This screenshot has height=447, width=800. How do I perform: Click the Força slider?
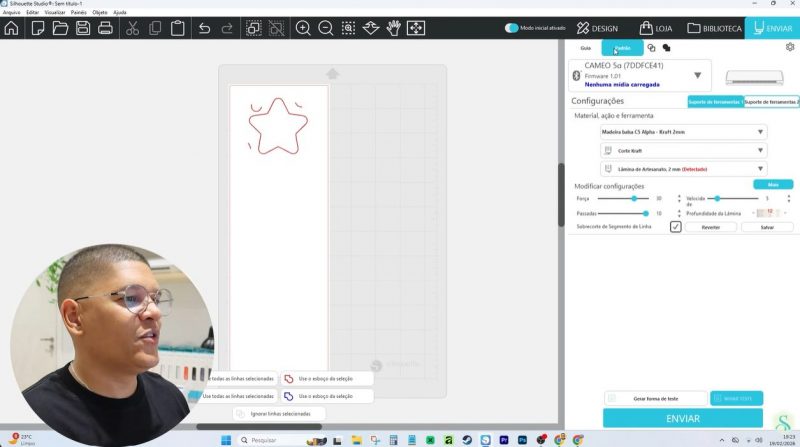coord(623,198)
